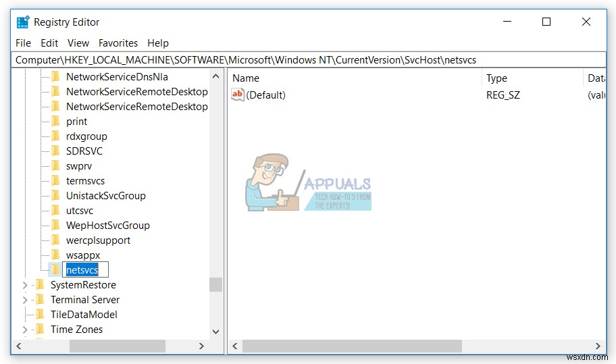Maximize the Registry Editor window
This screenshot has height=364, width=616.
pos(546,22)
